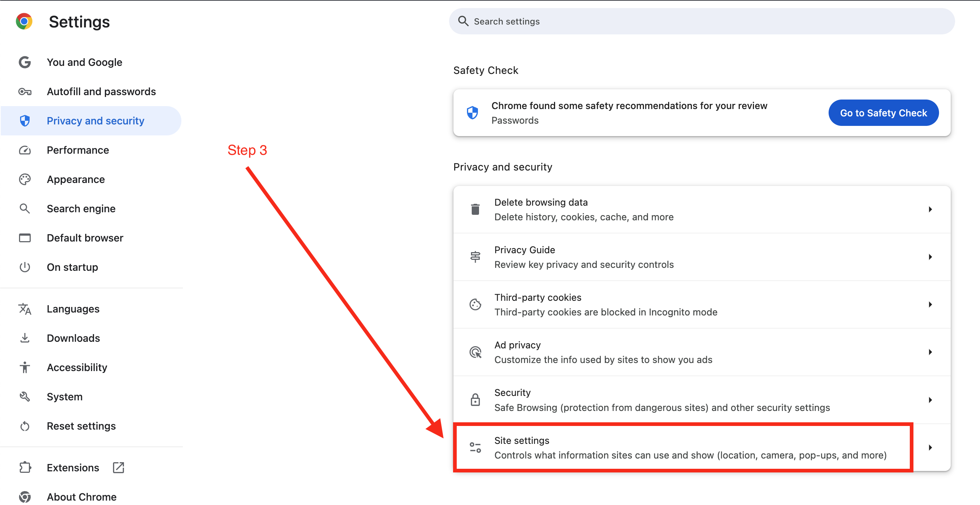
Task: Expand Ad privacy with its arrow
Action: (930, 352)
